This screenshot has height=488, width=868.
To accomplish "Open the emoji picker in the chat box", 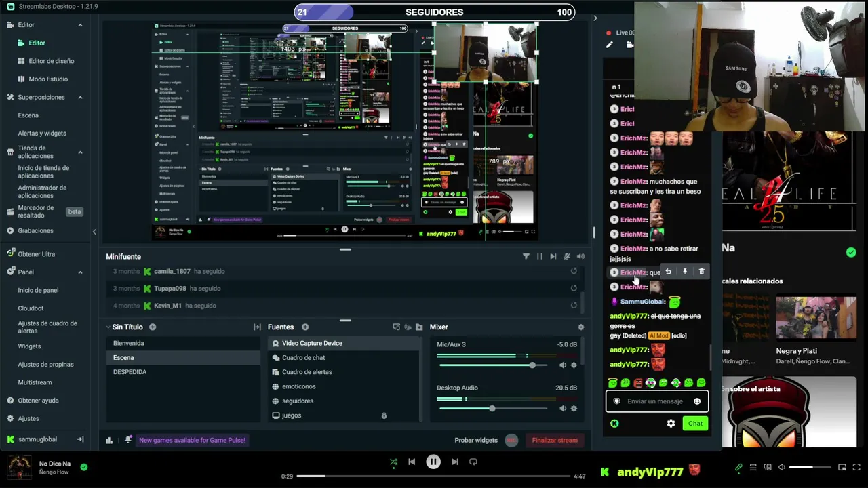I will [x=697, y=401].
